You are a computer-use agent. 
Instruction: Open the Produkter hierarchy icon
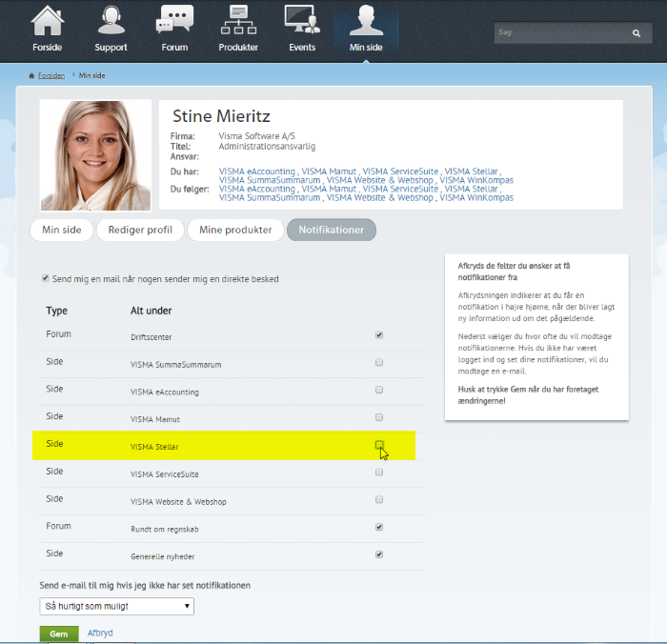click(x=238, y=20)
